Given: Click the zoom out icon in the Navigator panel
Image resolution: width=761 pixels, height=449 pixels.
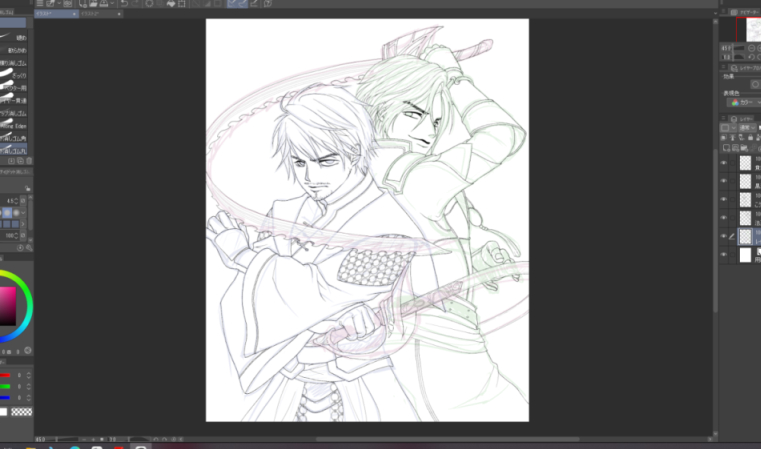Looking at the screenshot, I should [x=751, y=48].
